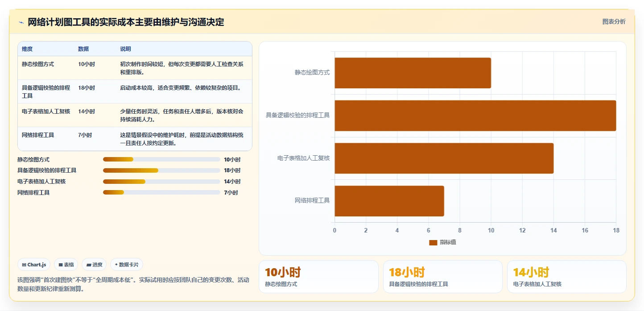The width and height of the screenshot is (644, 311).
Task: Click the 维度 column header
Action: [27, 49]
